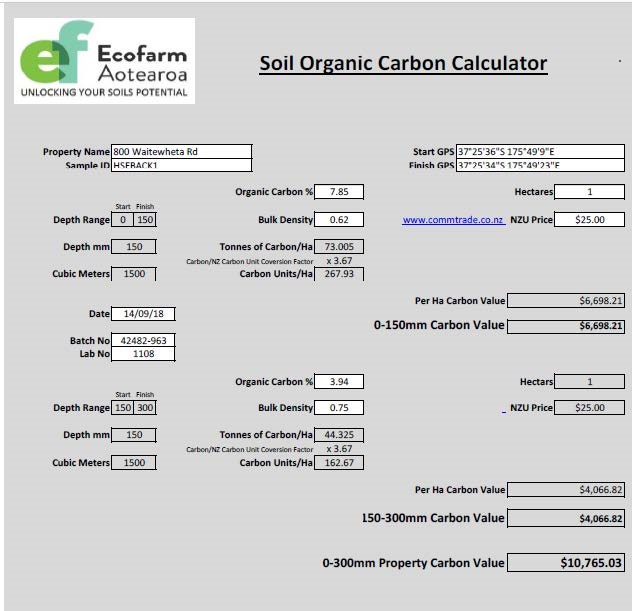
Task: Select the Start GPS coordinates field
Action: (x=539, y=152)
